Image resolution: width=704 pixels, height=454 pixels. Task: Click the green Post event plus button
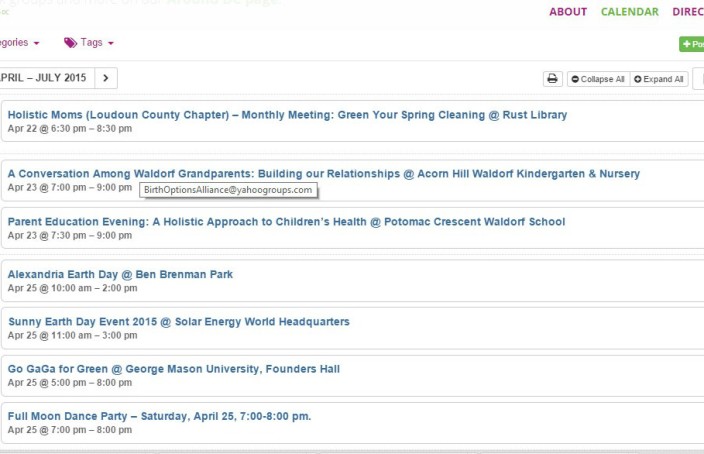point(692,44)
